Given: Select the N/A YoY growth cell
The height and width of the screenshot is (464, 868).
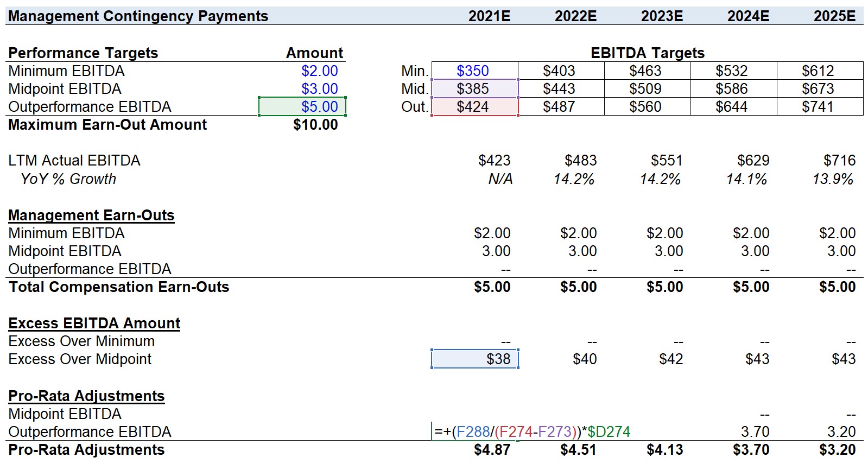Looking at the screenshot, I should tap(500, 179).
